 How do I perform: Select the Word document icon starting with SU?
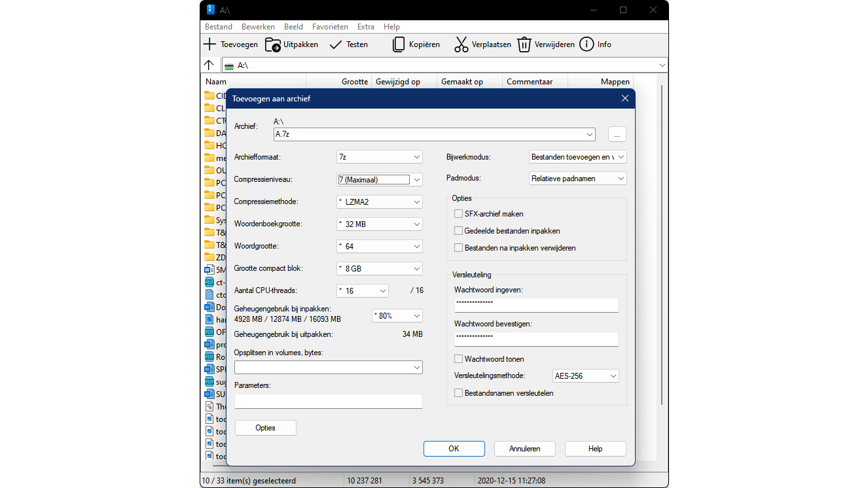pos(209,394)
